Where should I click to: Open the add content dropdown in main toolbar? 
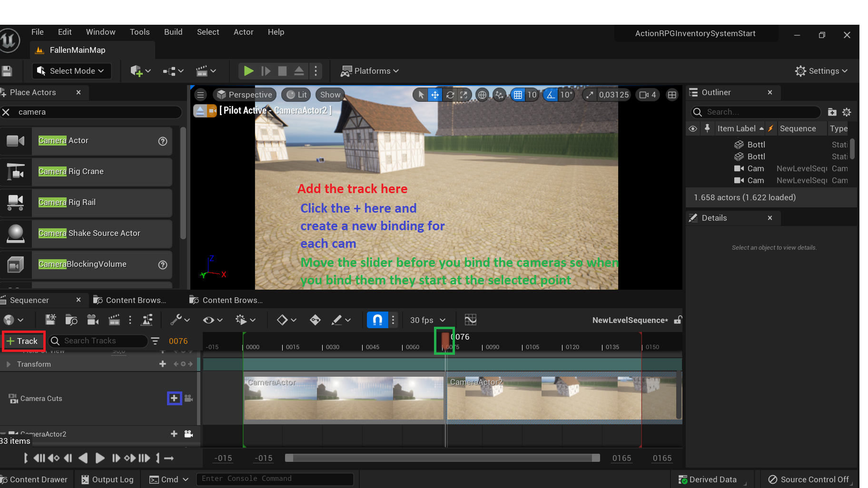(x=140, y=71)
